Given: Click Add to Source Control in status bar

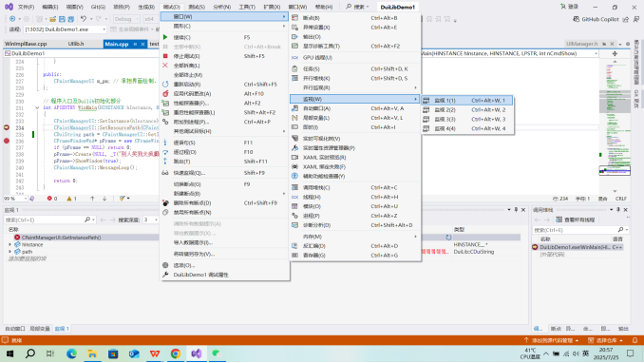Looking at the screenshot, I should [x=551, y=340].
